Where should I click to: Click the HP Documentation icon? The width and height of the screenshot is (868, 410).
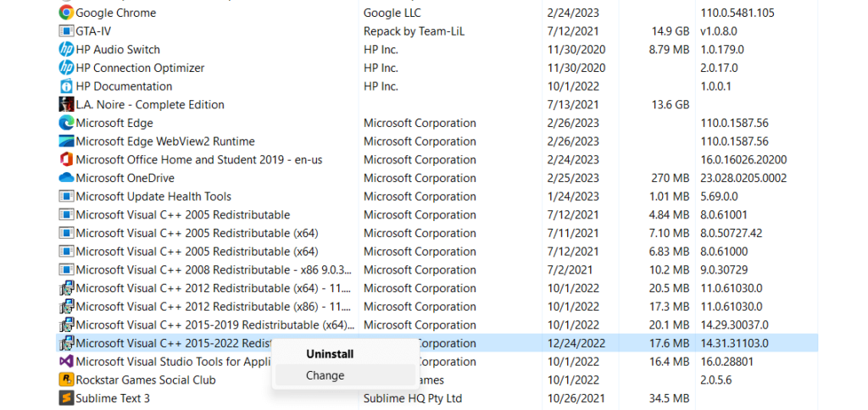(x=66, y=86)
